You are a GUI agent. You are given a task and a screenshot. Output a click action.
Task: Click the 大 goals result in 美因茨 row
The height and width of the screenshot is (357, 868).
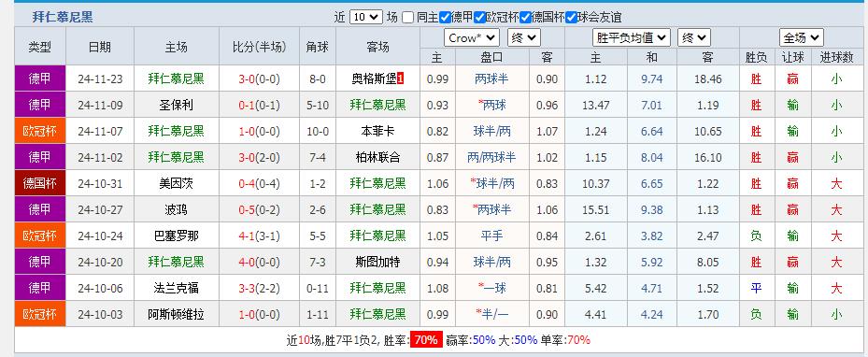coord(836,183)
